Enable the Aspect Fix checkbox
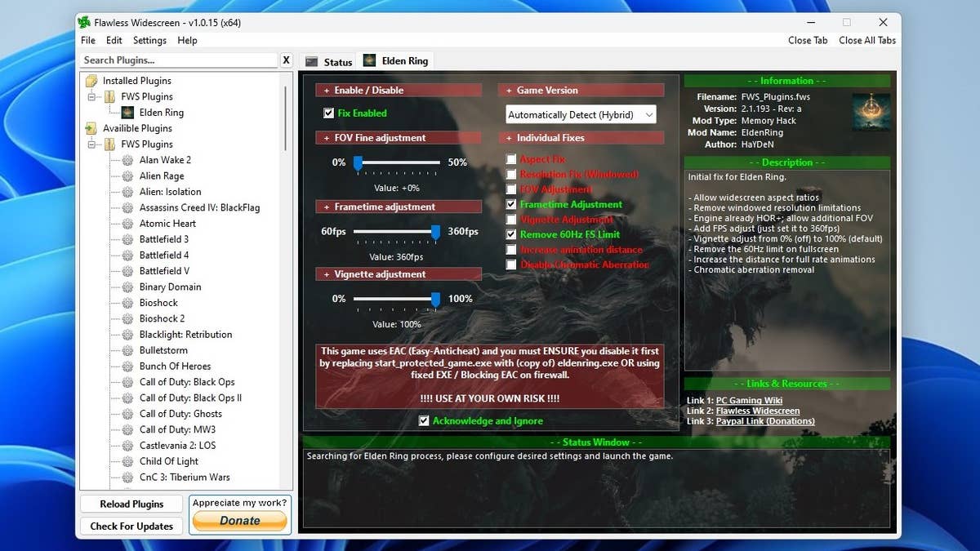Image resolution: width=980 pixels, height=551 pixels. click(510, 159)
